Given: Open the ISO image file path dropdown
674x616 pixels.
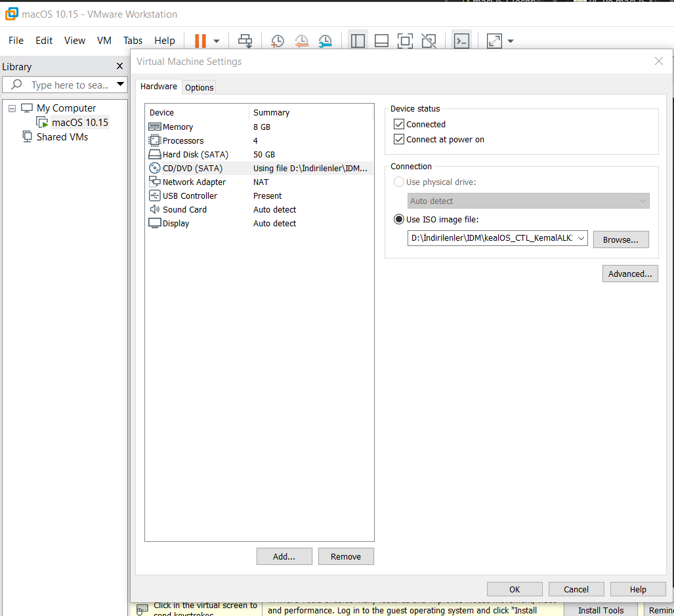Looking at the screenshot, I should coord(581,238).
